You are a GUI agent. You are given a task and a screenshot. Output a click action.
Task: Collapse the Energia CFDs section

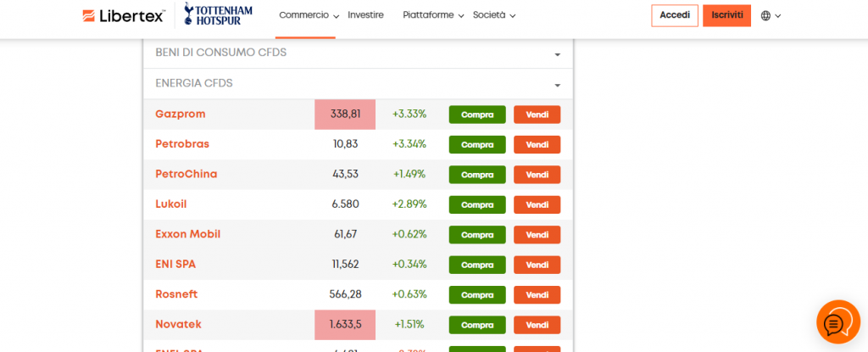tap(358, 83)
